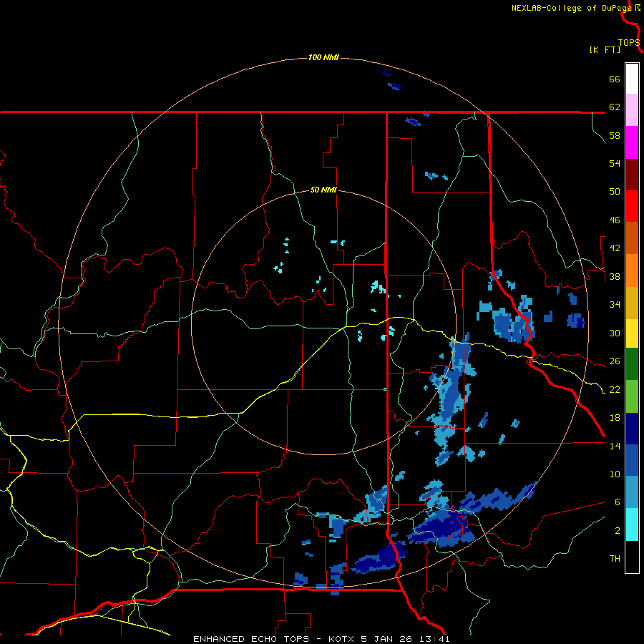
Task: Click legend value "50"
Action: (x=615, y=192)
